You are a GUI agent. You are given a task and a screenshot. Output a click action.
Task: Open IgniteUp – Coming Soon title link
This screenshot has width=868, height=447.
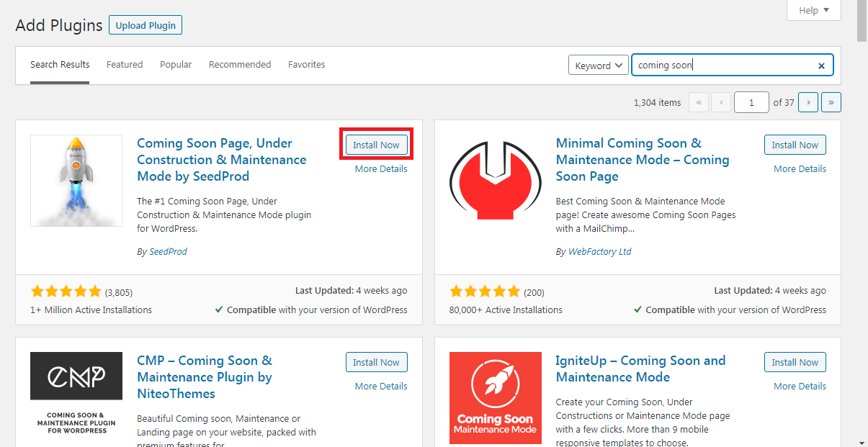(x=641, y=369)
